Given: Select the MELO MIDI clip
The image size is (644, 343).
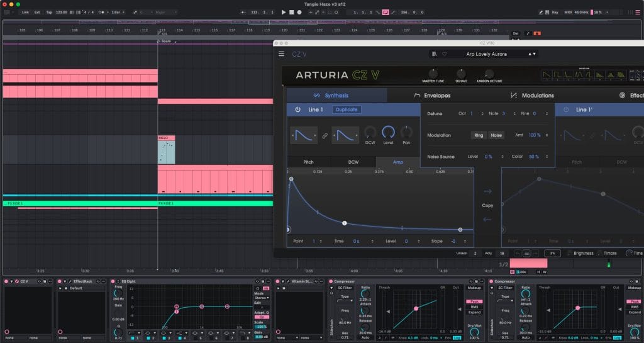Looking at the screenshot, I should tap(166, 150).
